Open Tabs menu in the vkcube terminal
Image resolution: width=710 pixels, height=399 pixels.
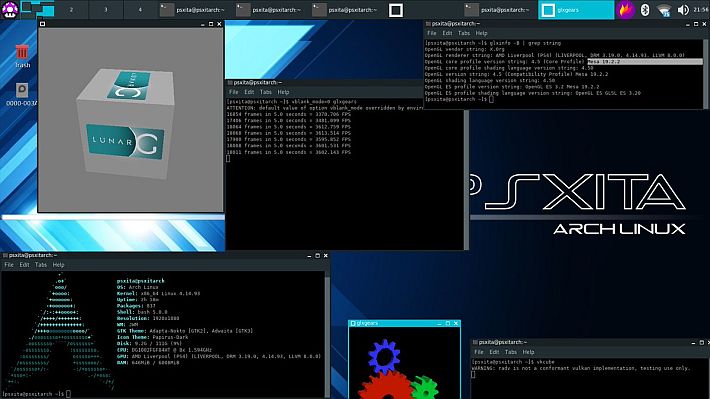[x=511, y=352]
